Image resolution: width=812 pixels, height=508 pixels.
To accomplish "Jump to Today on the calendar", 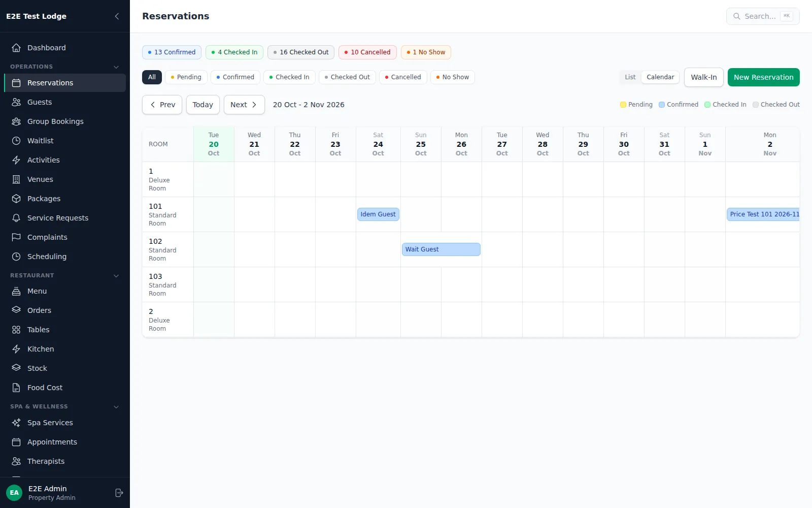I will [x=203, y=105].
